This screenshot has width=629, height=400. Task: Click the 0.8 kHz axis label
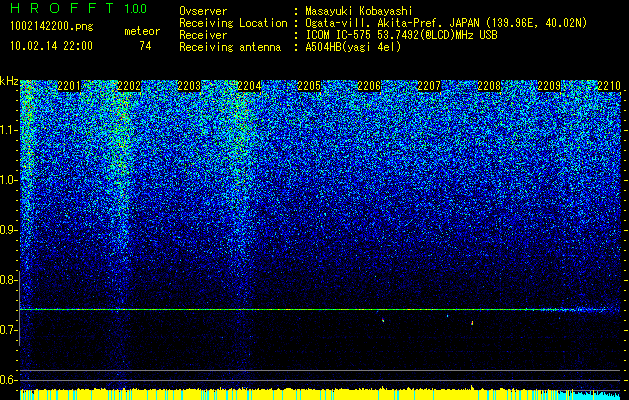9,280
